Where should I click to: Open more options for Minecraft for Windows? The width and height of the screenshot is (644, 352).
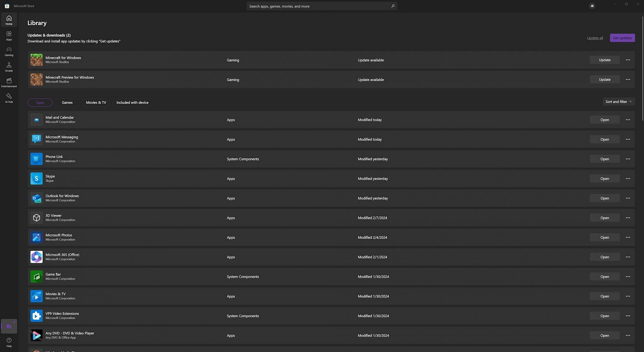coord(628,60)
